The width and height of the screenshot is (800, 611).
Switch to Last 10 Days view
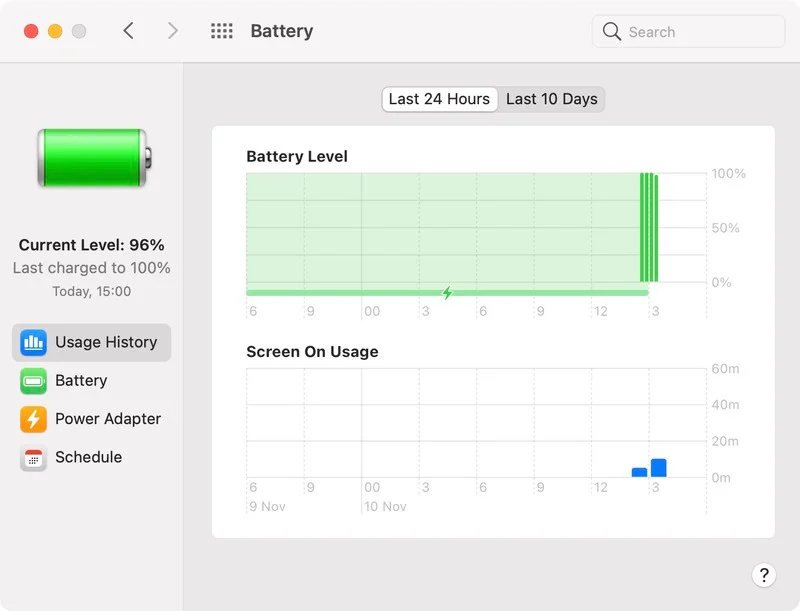pyautogui.click(x=551, y=99)
